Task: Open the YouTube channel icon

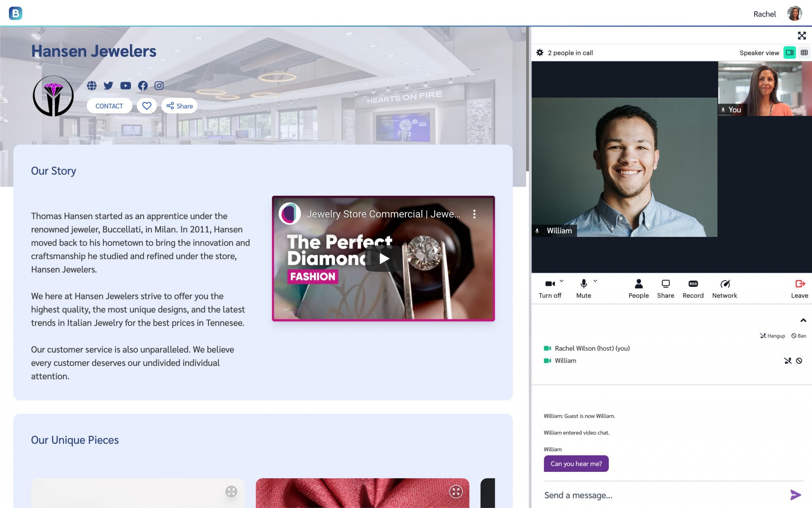Action: (125, 86)
